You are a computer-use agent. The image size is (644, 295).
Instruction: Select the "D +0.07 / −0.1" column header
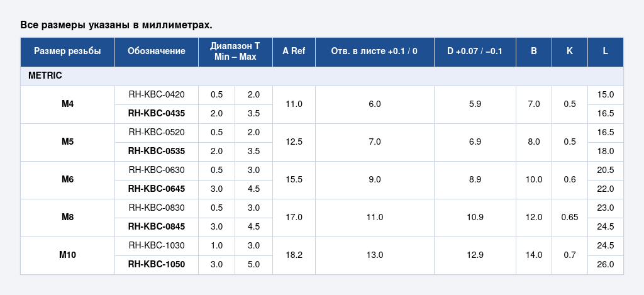coord(475,52)
